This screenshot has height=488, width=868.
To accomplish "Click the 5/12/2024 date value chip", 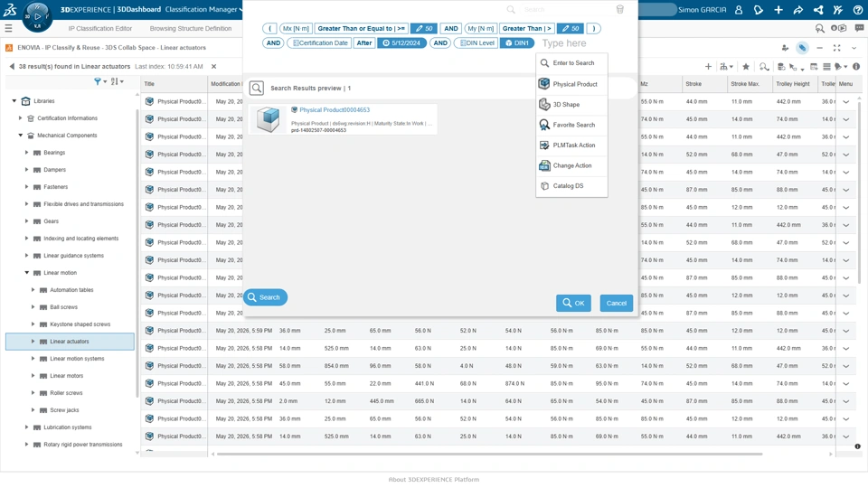I will point(401,42).
